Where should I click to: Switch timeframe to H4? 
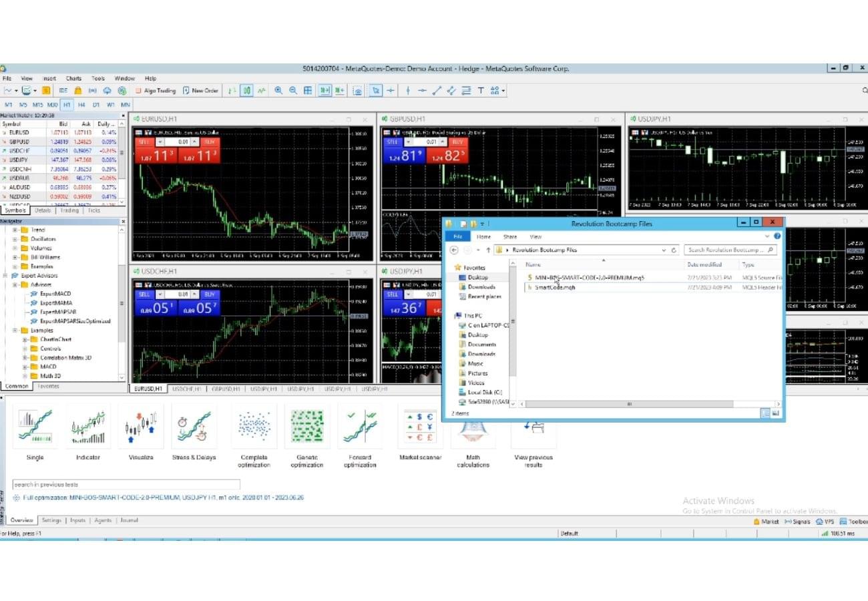81,105
